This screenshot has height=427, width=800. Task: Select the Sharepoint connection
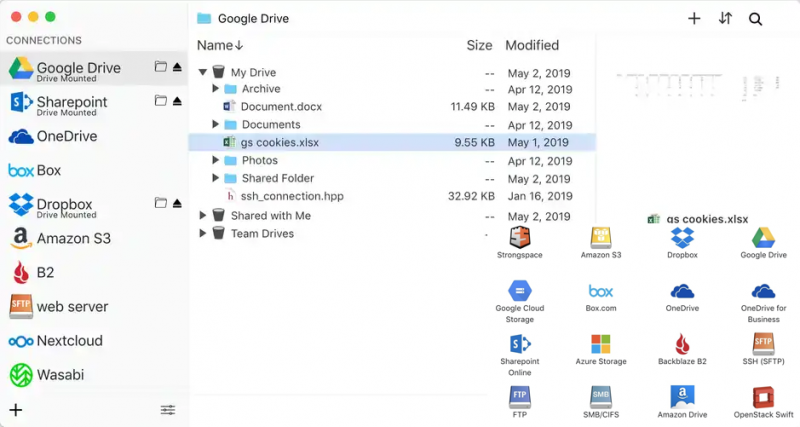pyautogui.click(x=94, y=103)
